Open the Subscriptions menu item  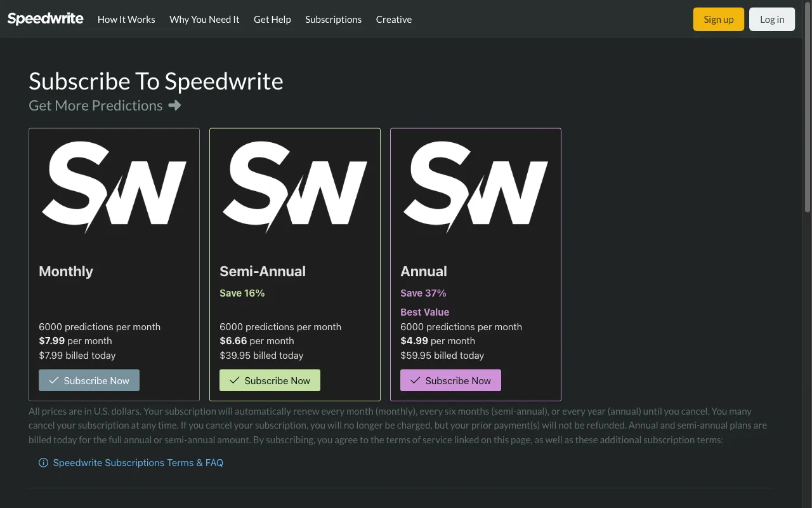[333, 19]
